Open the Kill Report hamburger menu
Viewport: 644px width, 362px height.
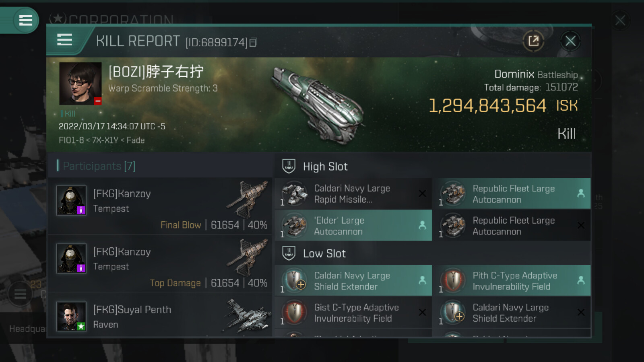(64, 40)
